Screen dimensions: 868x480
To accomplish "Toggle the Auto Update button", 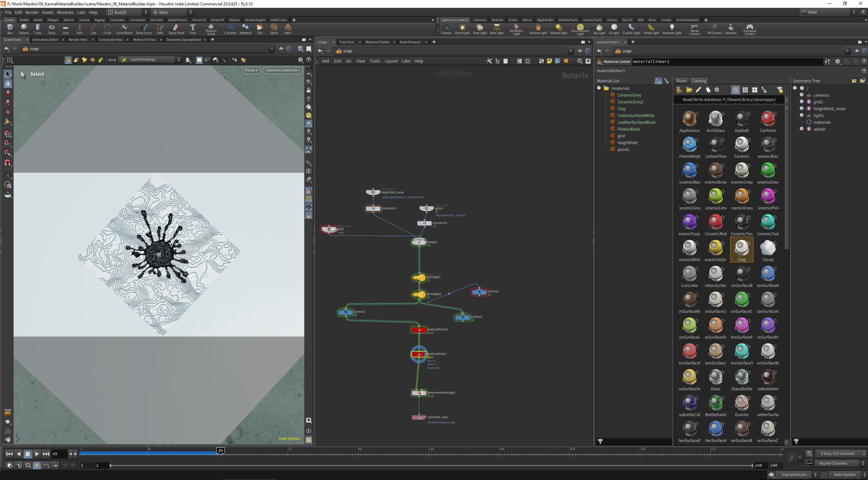I will coord(845,475).
